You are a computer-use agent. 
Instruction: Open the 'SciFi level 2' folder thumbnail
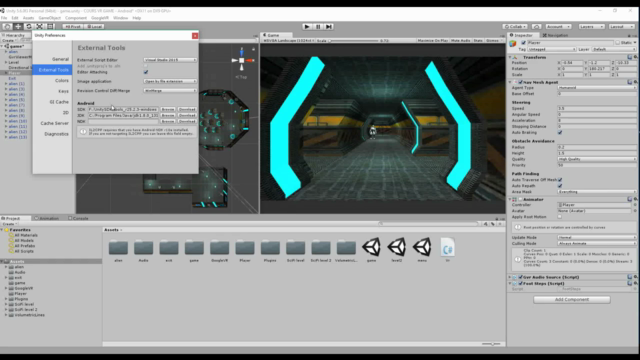[x=321, y=247]
